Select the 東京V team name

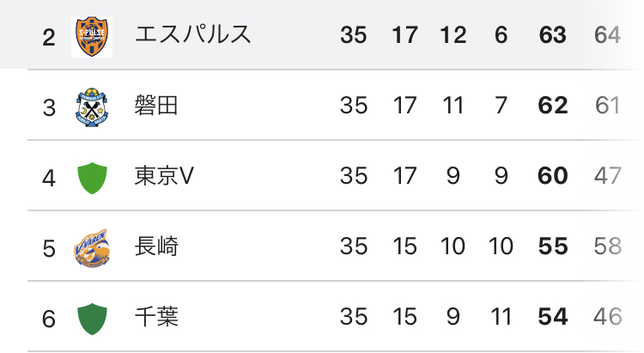coord(164,176)
